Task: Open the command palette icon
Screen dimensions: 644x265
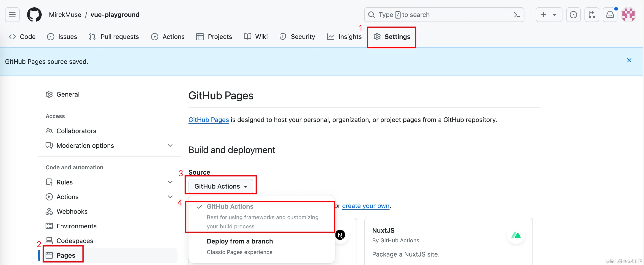Action: click(x=517, y=15)
